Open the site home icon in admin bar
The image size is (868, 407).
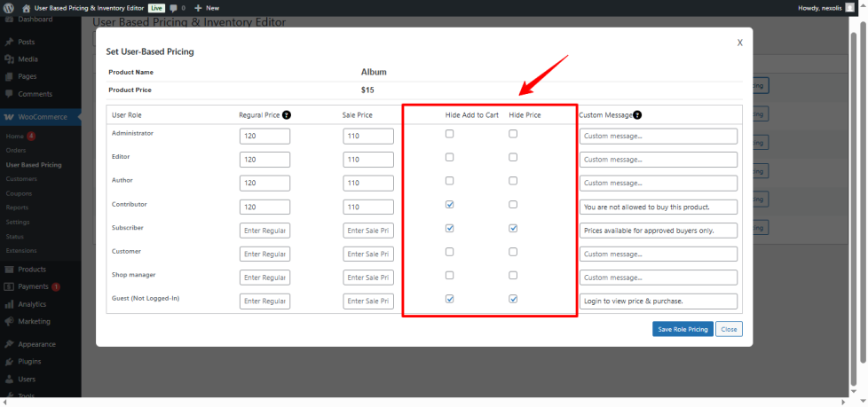pos(26,8)
